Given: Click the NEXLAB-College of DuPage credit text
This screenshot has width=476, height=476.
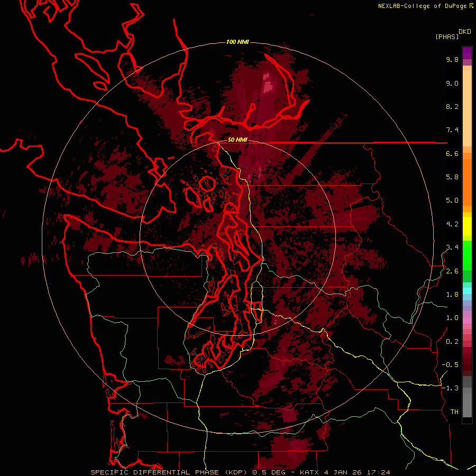Looking at the screenshot, I should [x=423, y=6].
